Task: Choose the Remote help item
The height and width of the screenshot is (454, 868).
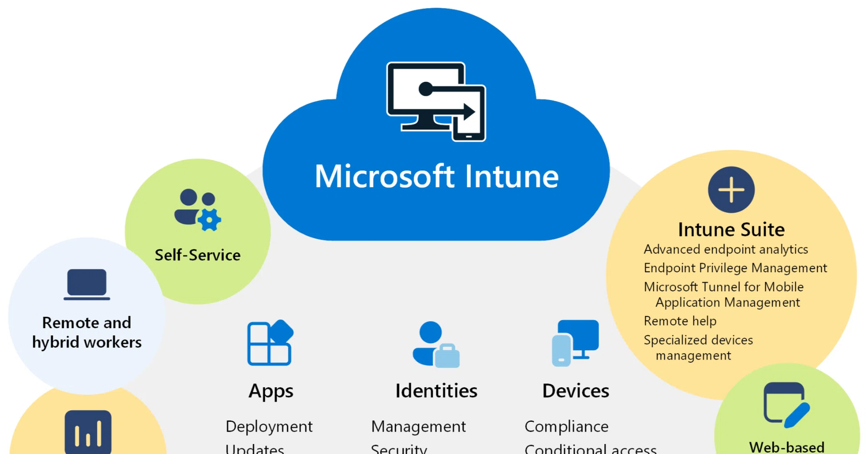Action: tap(680, 321)
